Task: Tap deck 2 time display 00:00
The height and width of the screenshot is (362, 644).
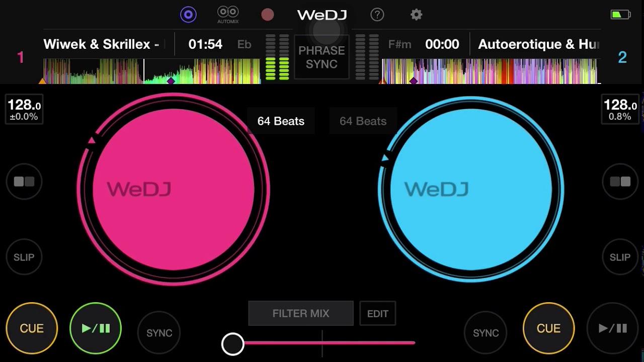Action: [x=442, y=44]
